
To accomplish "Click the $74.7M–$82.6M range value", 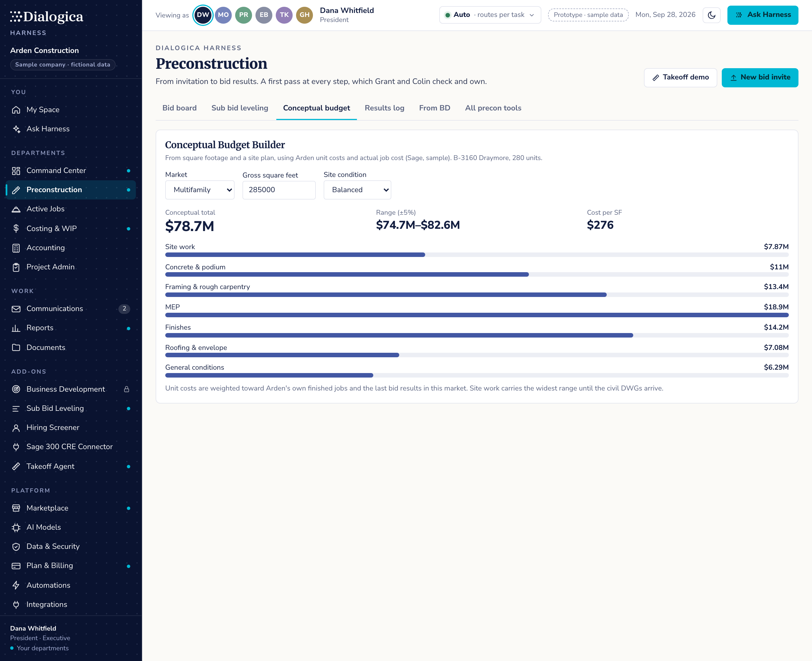I will point(418,225).
